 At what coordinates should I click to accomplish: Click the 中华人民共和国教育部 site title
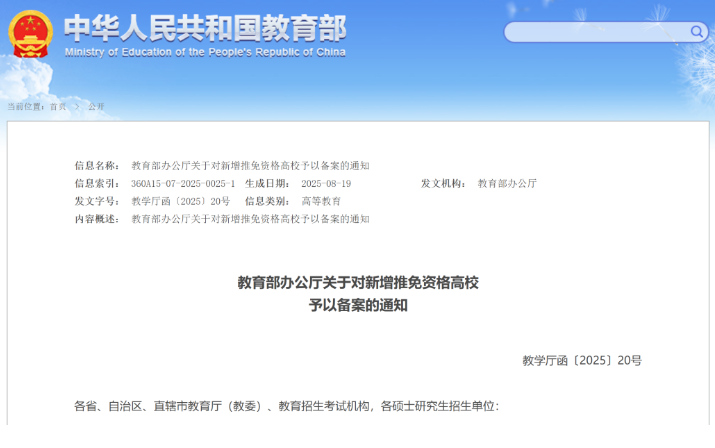pos(205,28)
